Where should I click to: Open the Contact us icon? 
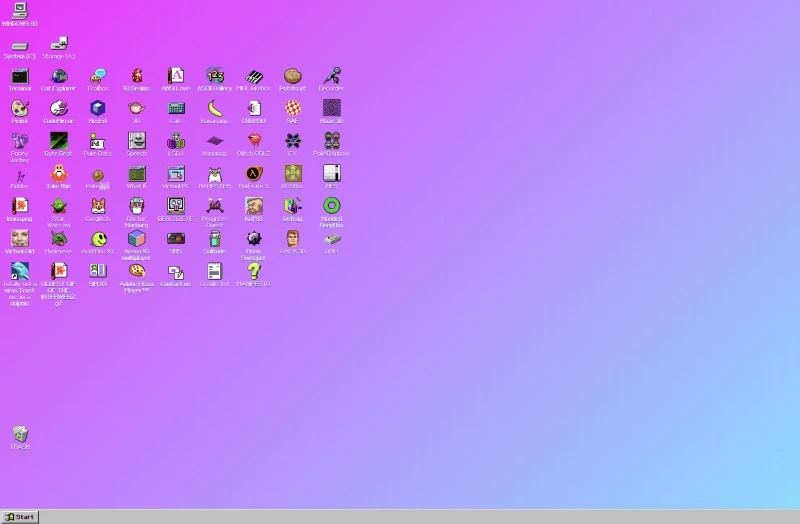pyautogui.click(x=176, y=271)
